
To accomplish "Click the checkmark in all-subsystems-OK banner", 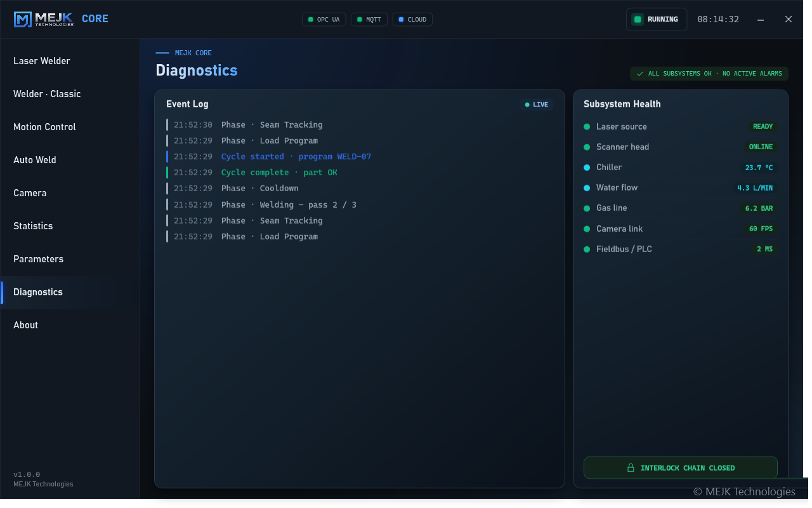I will [639, 74].
